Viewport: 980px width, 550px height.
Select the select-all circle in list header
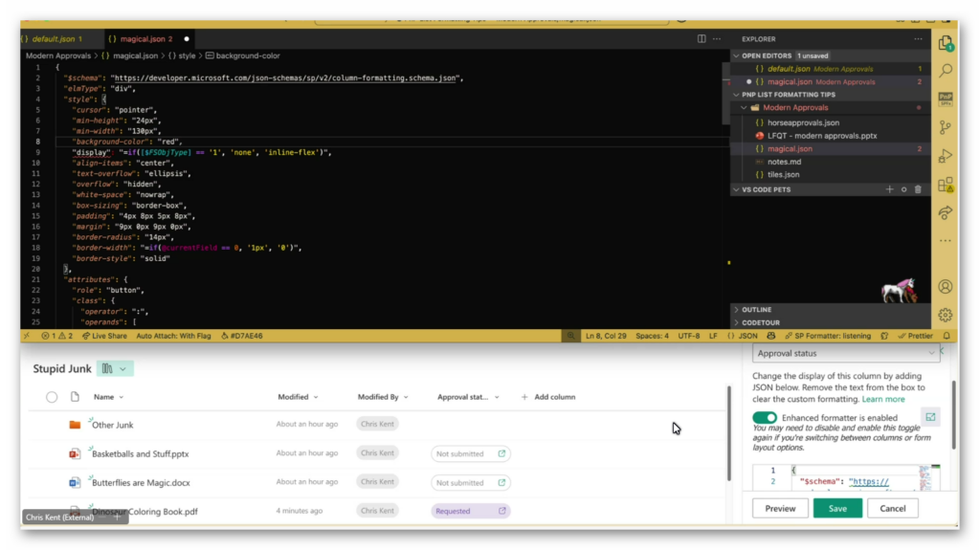pos(52,397)
